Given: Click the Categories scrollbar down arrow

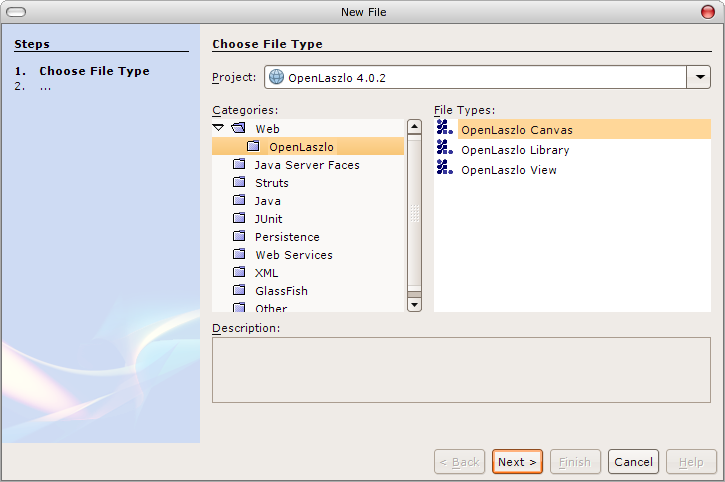Looking at the screenshot, I should (x=414, y=305).
